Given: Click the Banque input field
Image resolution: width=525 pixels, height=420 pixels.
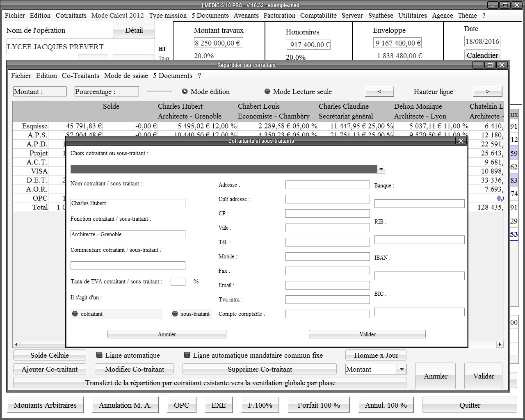Looking at the screenshot, I should click(x=420, y=203).
